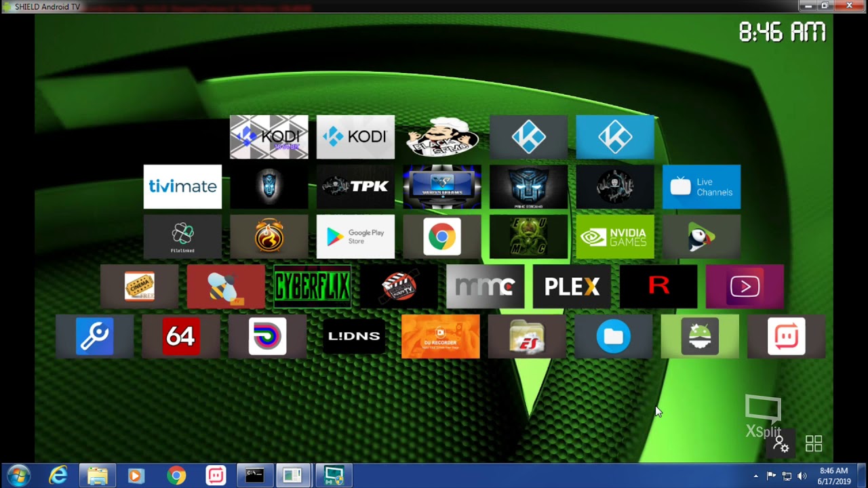Open the CYBERFLIX app
This screenshot has width=868, height=488.
312,287
